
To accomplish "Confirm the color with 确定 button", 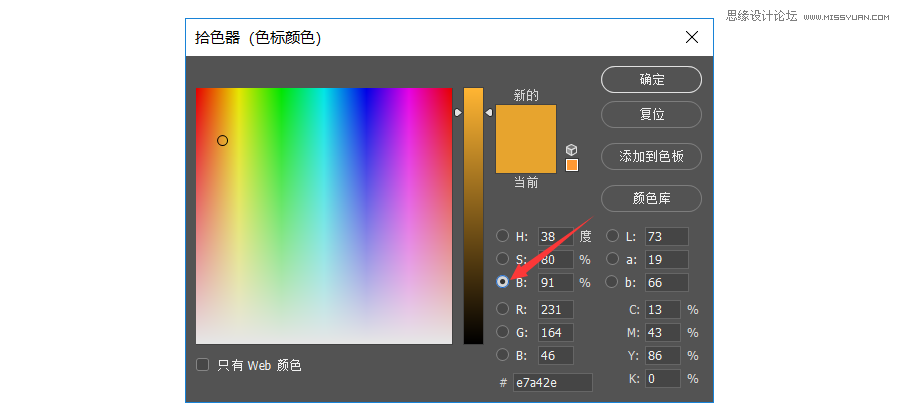I will pos(651,79).
